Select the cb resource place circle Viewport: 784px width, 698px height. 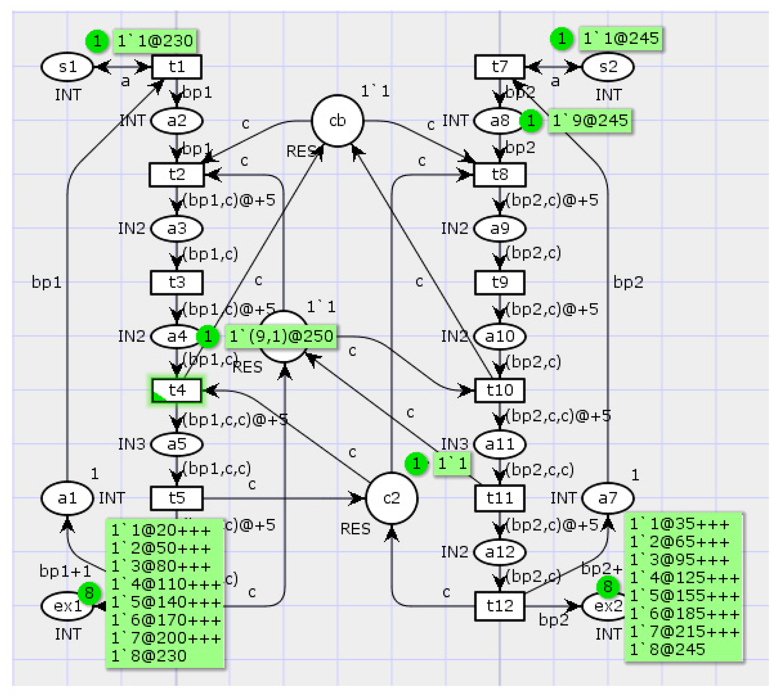coord(337,121)
